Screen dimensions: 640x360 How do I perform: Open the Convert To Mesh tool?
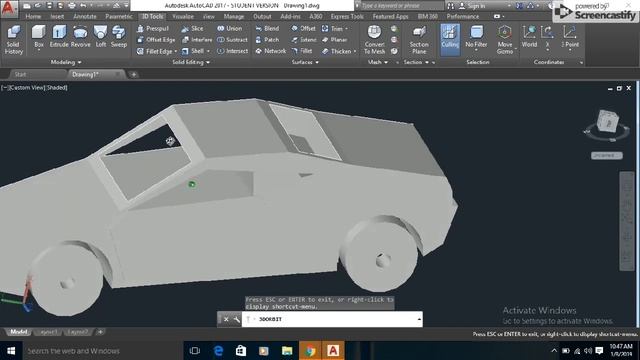click(374, 40)
